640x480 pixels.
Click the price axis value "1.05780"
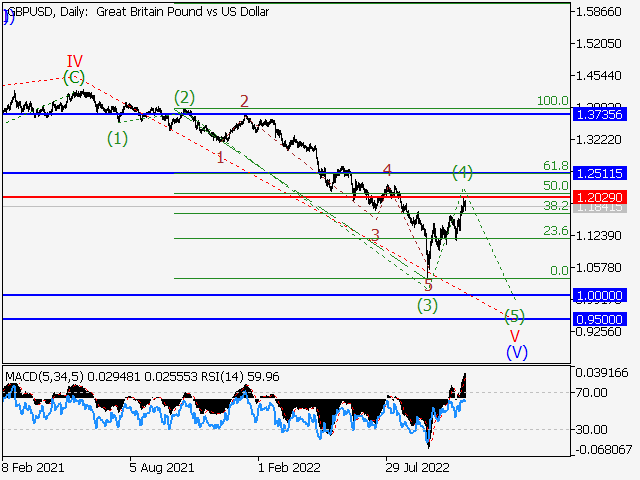click(x=598, y=268)
